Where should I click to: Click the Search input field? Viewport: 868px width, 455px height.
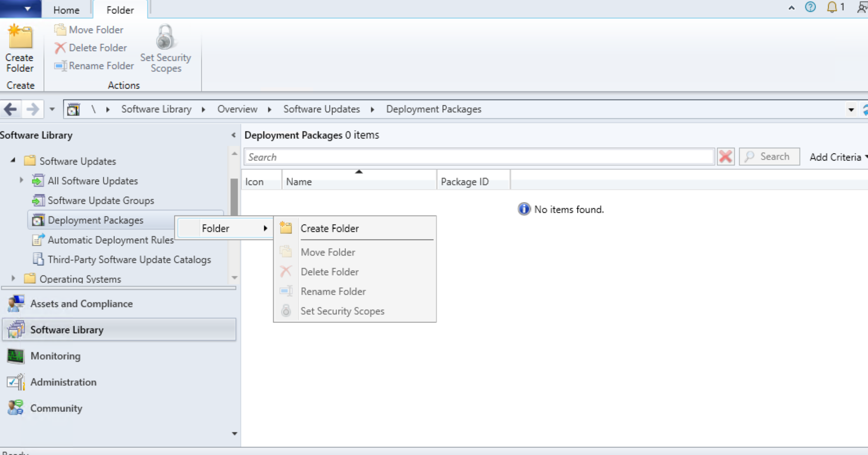pyautogui.click(x=479, y=157)
